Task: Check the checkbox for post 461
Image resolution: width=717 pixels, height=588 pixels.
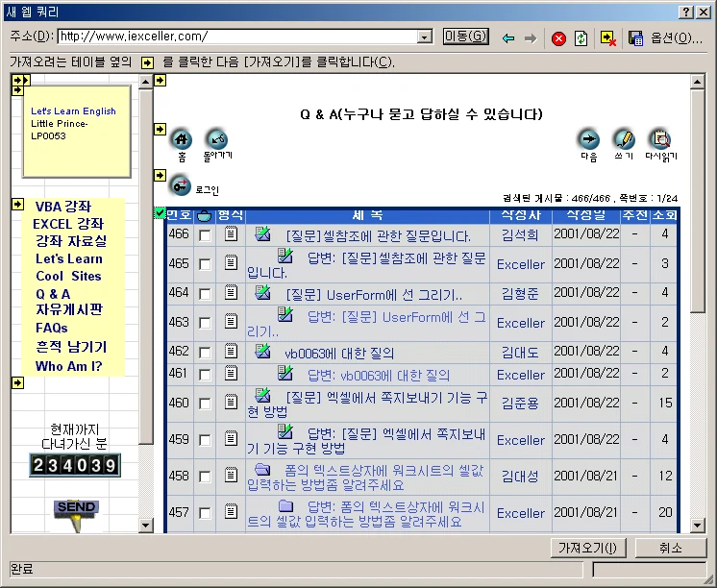Action: click(205, 375)
